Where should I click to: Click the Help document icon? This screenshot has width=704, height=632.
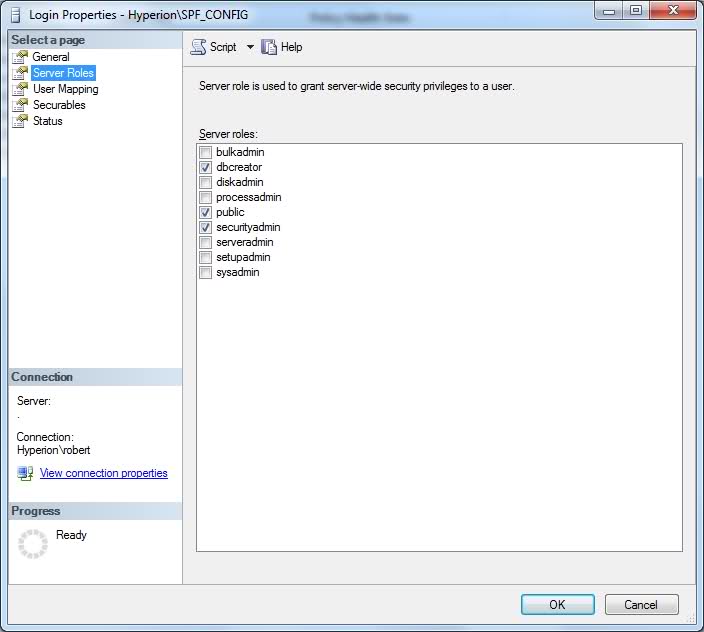[x=269, y=47]
